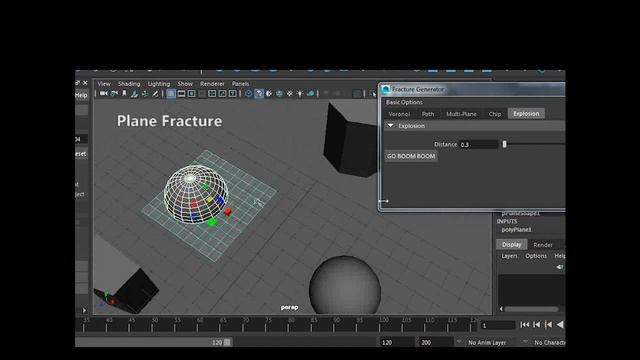Open the Show menu
Image resolution: width=640 pixels, height=360 pixels.
[185, 84]
